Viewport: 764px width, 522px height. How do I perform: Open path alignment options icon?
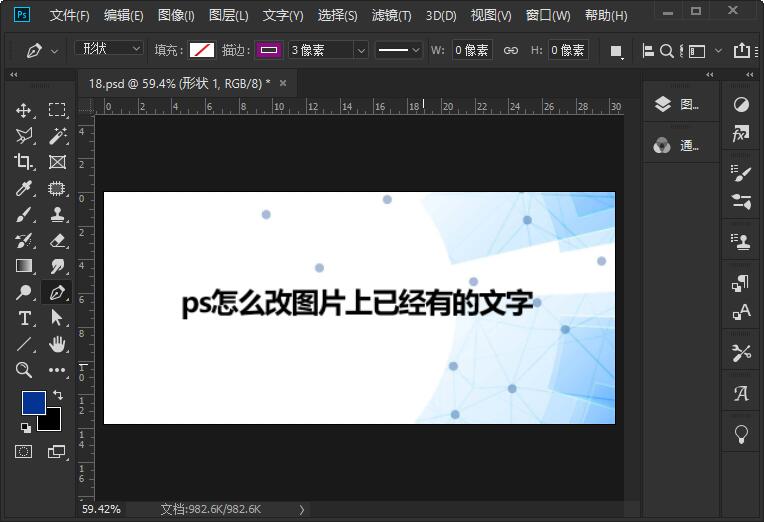[648, 50]
